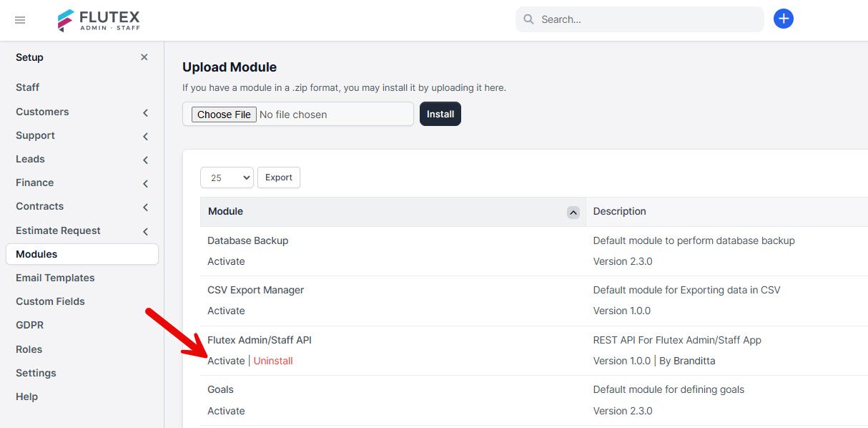
Task: Expand the Customers chevron
Action: (x=145, y=112)
